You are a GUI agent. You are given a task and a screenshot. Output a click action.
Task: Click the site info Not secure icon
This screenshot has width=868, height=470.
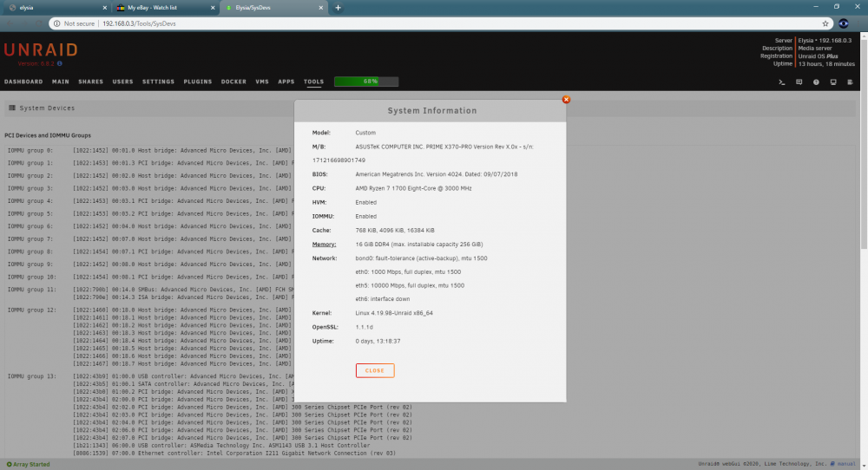[56, 23]
